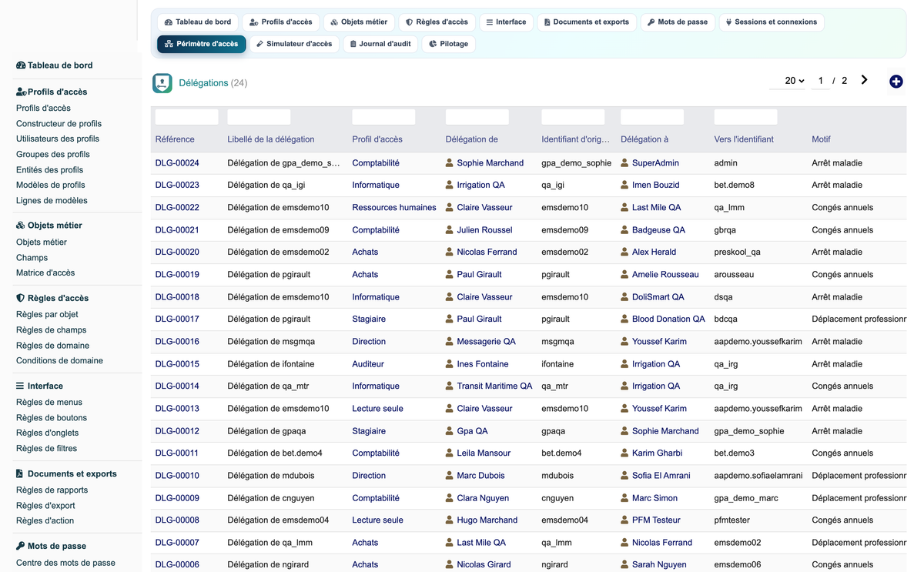This screenshot has width=924, height=572.
Task: Click the Délégation à filter input
Action: point(652,117)
